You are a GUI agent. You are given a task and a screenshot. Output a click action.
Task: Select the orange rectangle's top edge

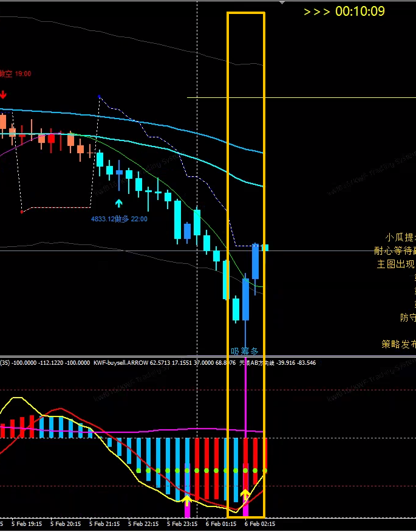point(245,13)
